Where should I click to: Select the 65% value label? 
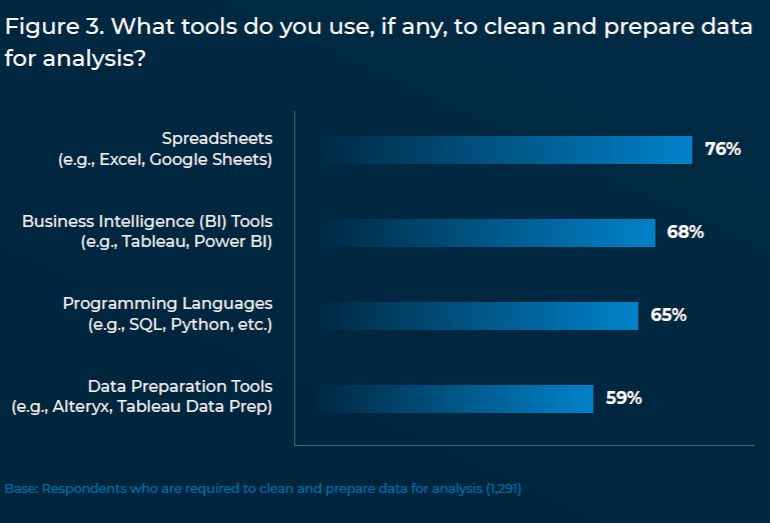point(668,315)
